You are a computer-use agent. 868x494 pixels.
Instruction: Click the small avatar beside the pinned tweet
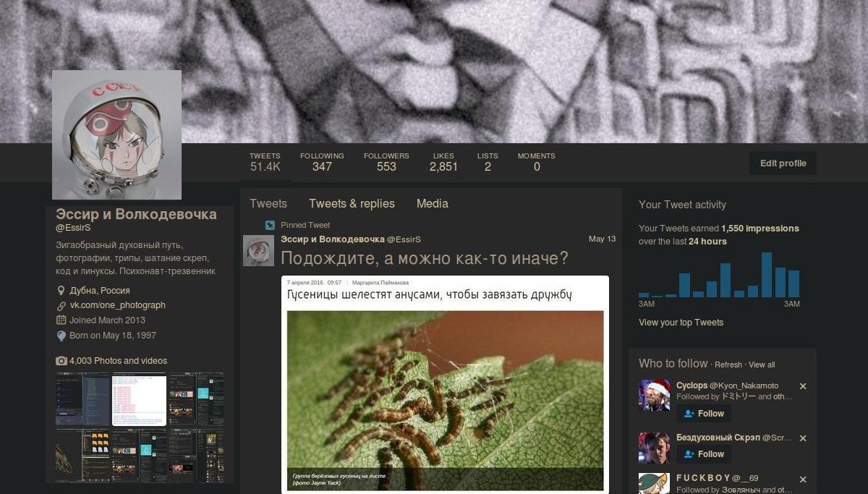coord(258,250)
